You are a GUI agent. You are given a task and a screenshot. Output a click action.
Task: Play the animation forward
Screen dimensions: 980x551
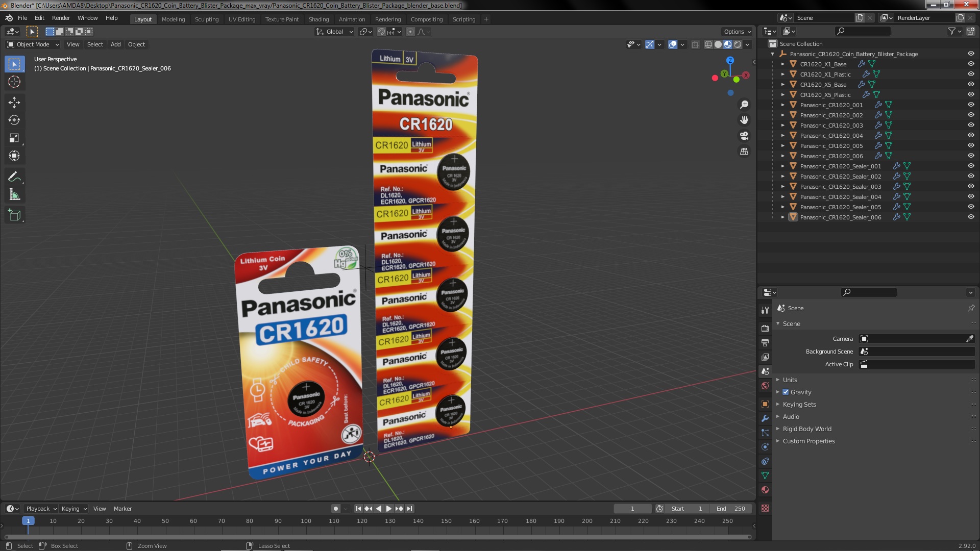coord(389,509)
